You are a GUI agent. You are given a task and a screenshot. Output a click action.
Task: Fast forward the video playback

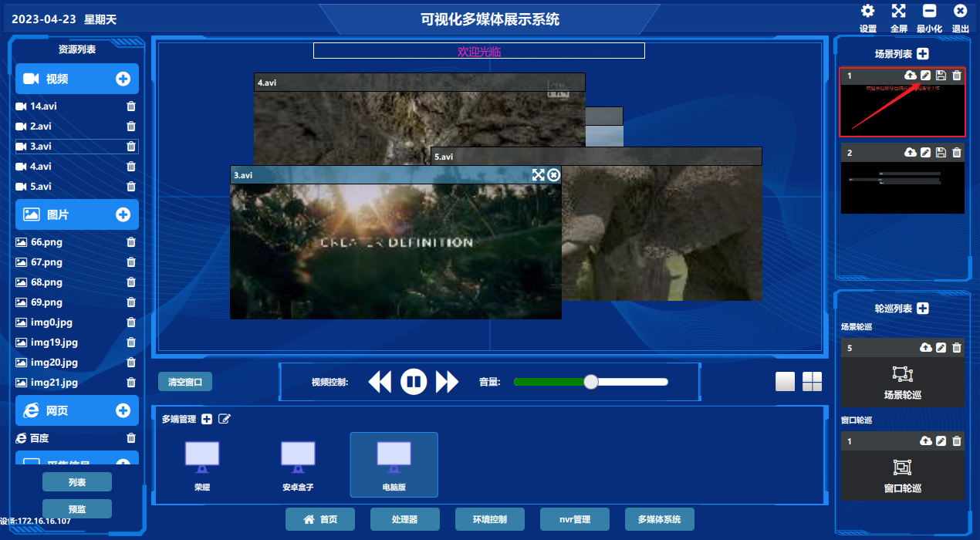(x=448, y=382)
